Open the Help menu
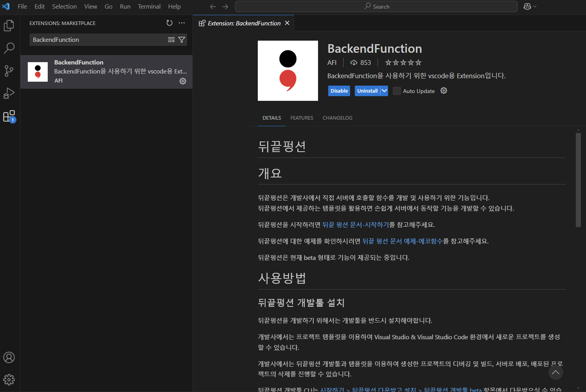This screenshot has width=586, height=392. pos(174,7)
